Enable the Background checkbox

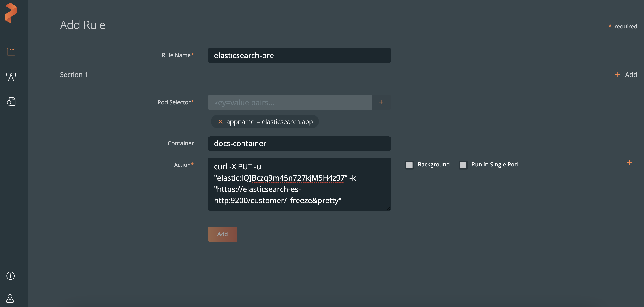[x=409, y=165]
